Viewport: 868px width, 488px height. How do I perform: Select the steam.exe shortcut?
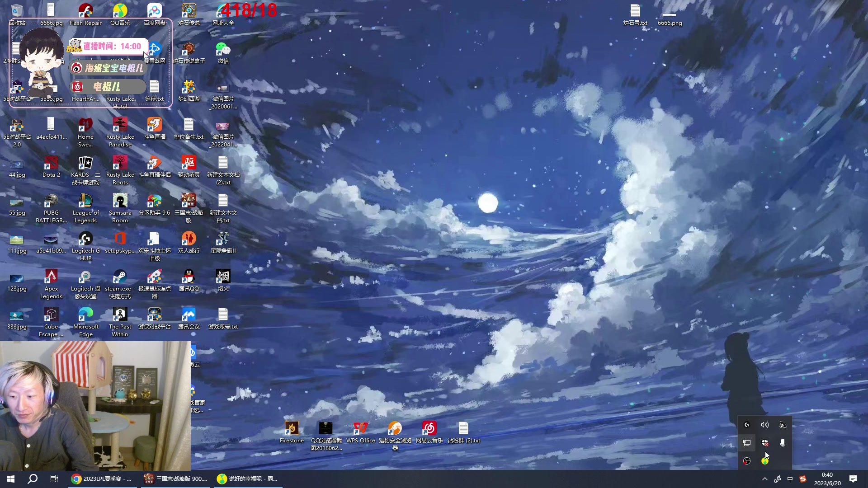[120, 284]
